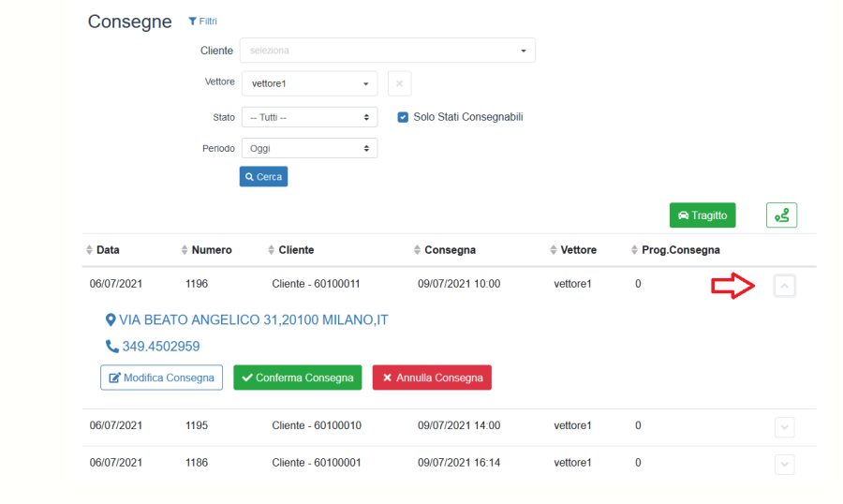The width and height of the screenshot is (843, 504).
Task: Click the green route map icon button
Action: (781, 215)
